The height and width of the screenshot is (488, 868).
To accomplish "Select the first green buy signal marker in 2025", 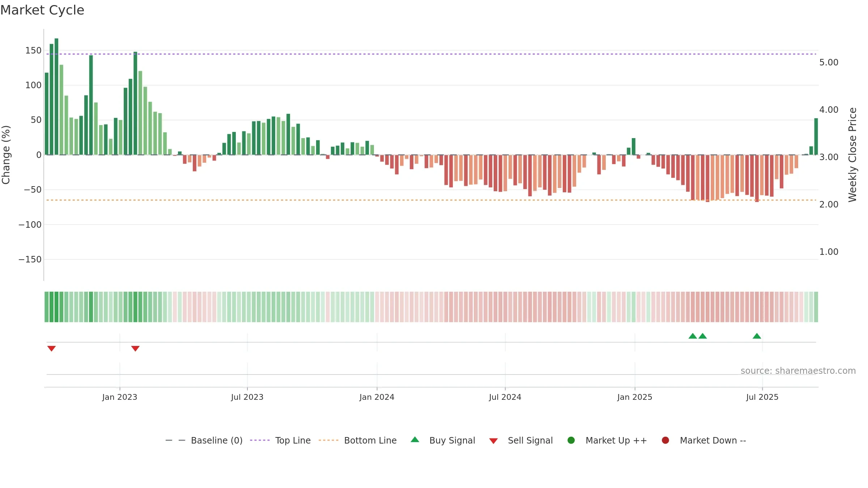I will tap(693, 336).
